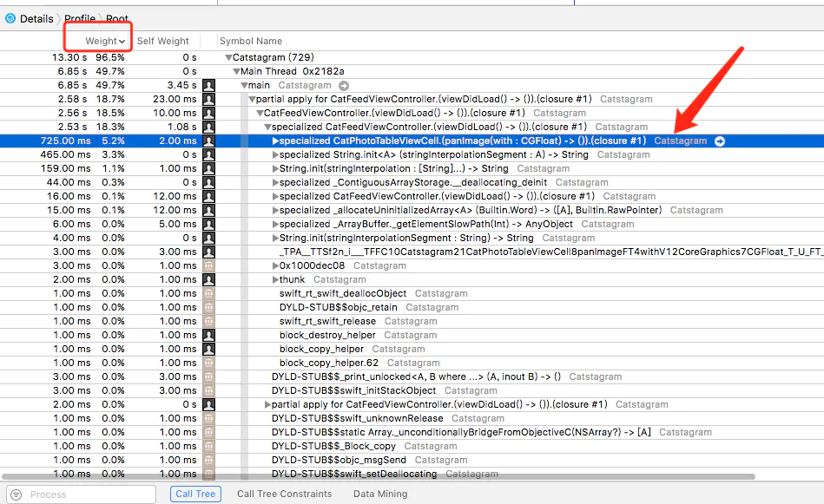Screen dimensions: 824x504
Task: Click the library icon on the DYLD-STUB$$objc_msgSend row
Action: point(209,461)
